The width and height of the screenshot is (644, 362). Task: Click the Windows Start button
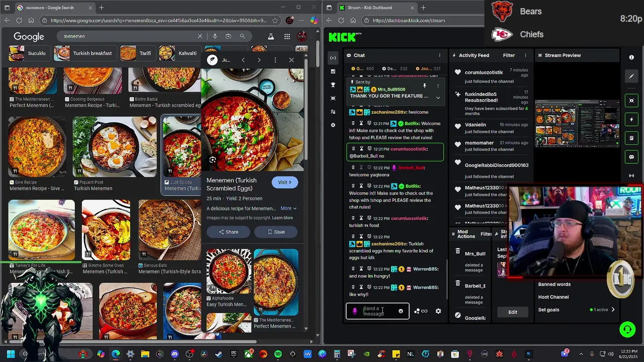click(11, 354)
